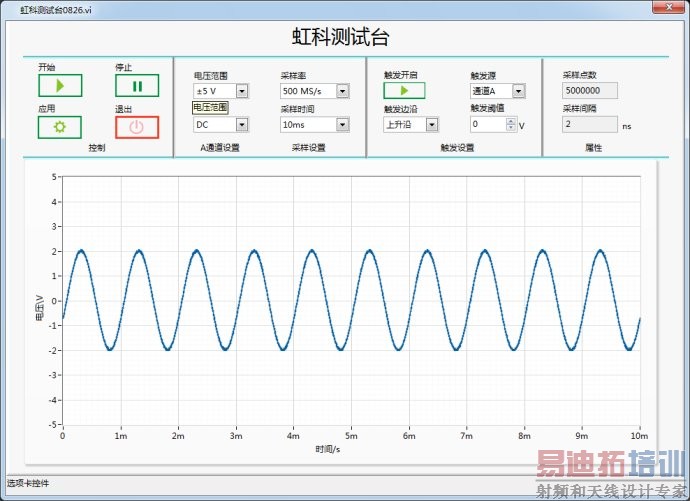
Task: Click the 控制 section label
Action: pos(97,148)
